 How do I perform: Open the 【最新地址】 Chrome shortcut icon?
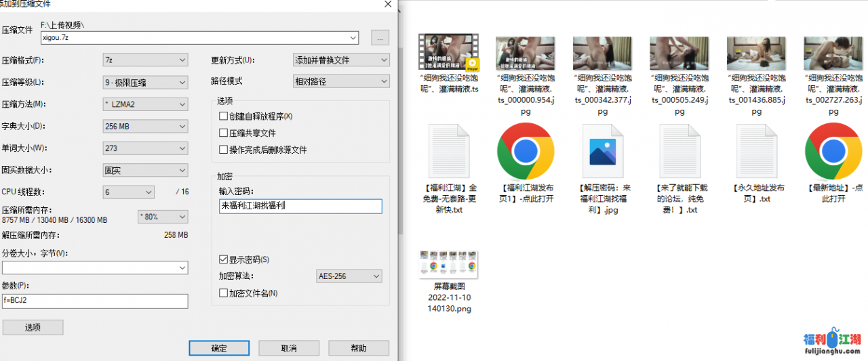833,151
